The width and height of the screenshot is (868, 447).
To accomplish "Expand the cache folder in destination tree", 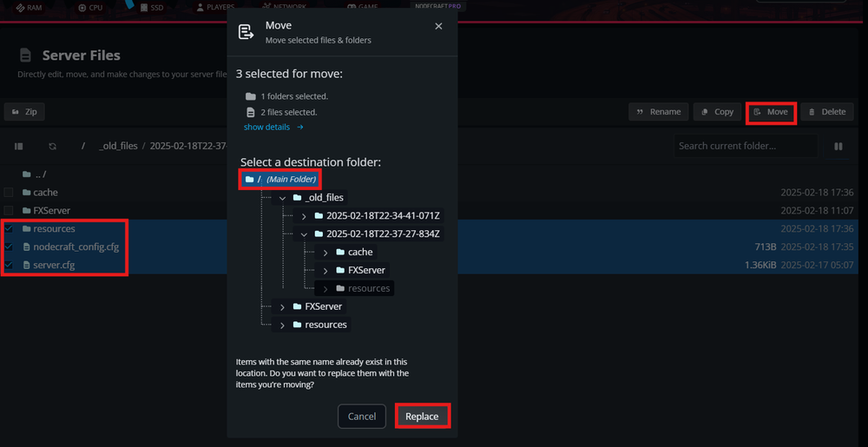I will 325,253.
